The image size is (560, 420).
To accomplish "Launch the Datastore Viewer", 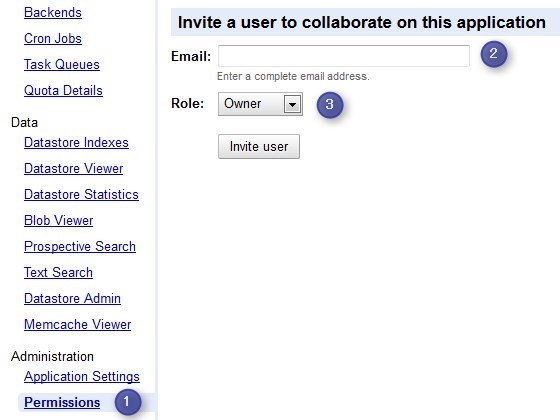I will pyautogui.click(x=74, y=169).
